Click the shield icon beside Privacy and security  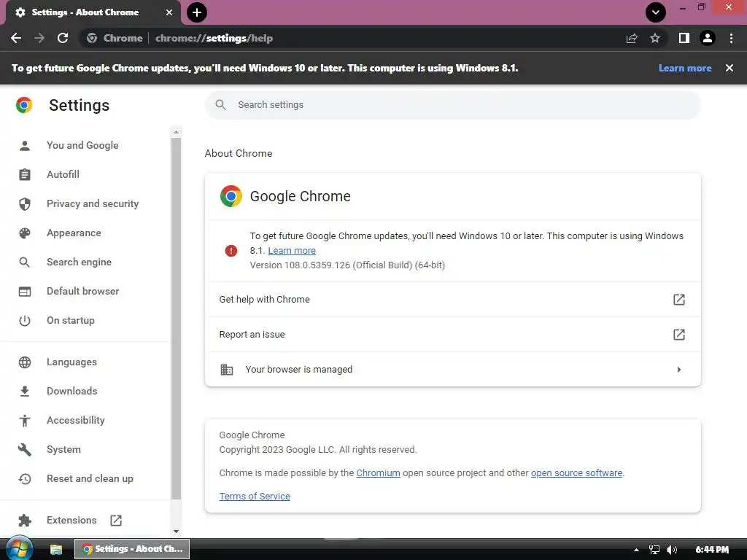pos(25,204)
